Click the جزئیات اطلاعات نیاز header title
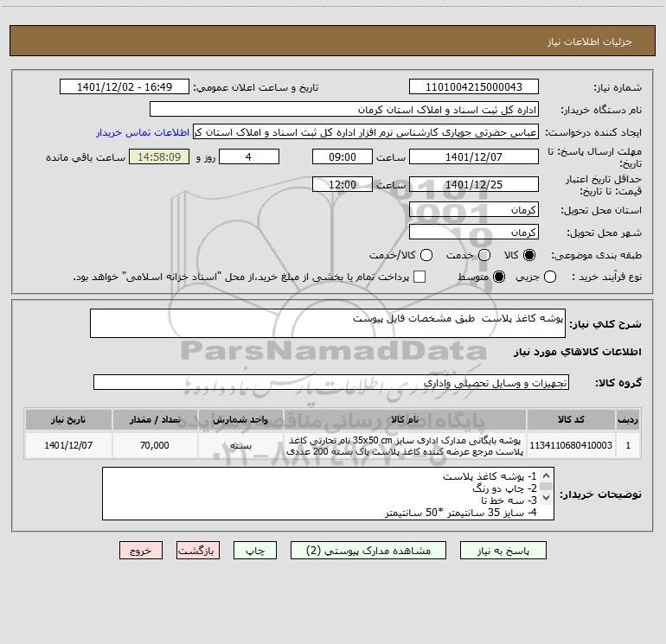 590,41
